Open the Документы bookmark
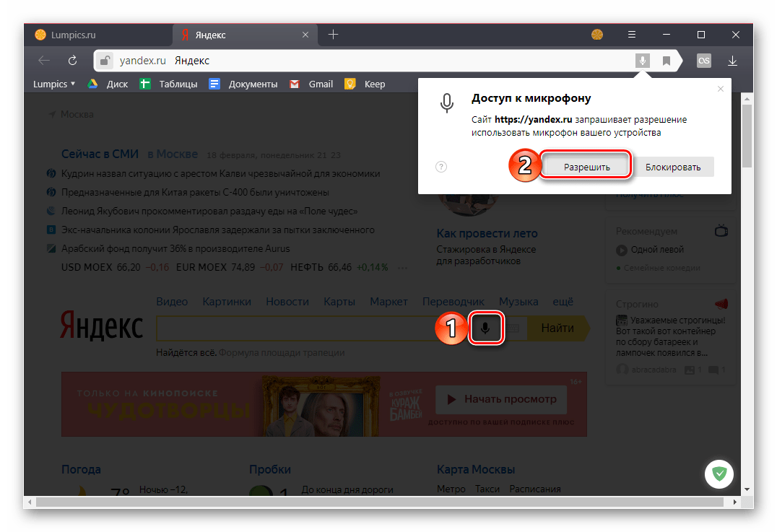The height and width of the screenshot is (532, 777). (x=243, y=84)
